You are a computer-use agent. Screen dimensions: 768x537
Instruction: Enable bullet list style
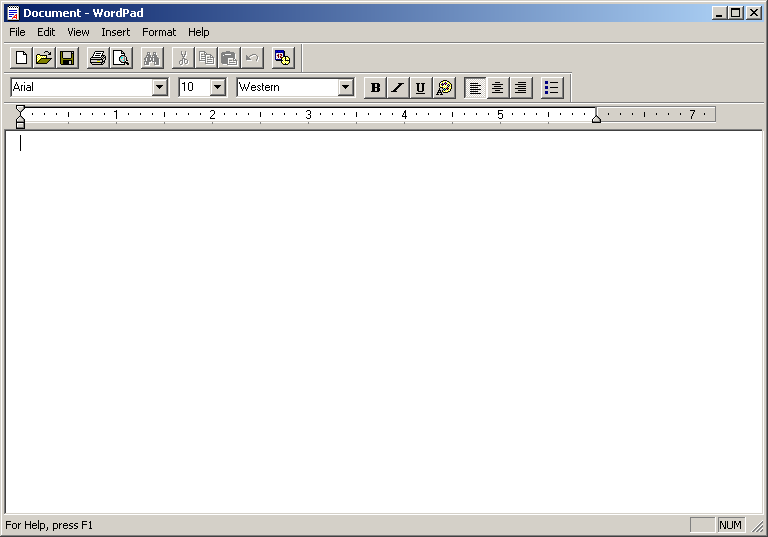click(x=551, y=88)
